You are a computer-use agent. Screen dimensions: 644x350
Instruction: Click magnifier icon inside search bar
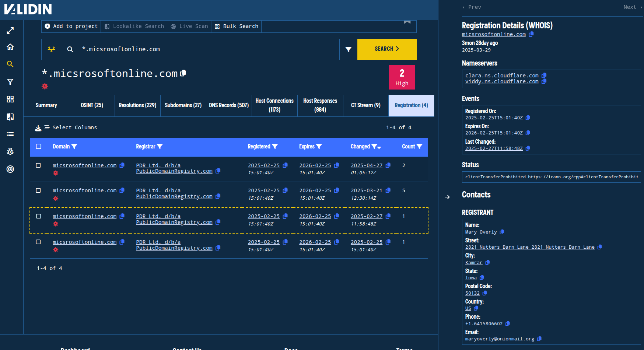(70, 49)
